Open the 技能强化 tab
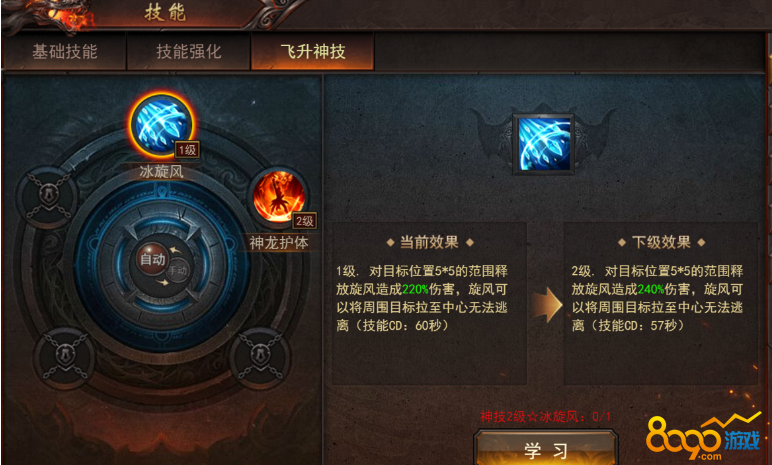 tap(189, 51)
